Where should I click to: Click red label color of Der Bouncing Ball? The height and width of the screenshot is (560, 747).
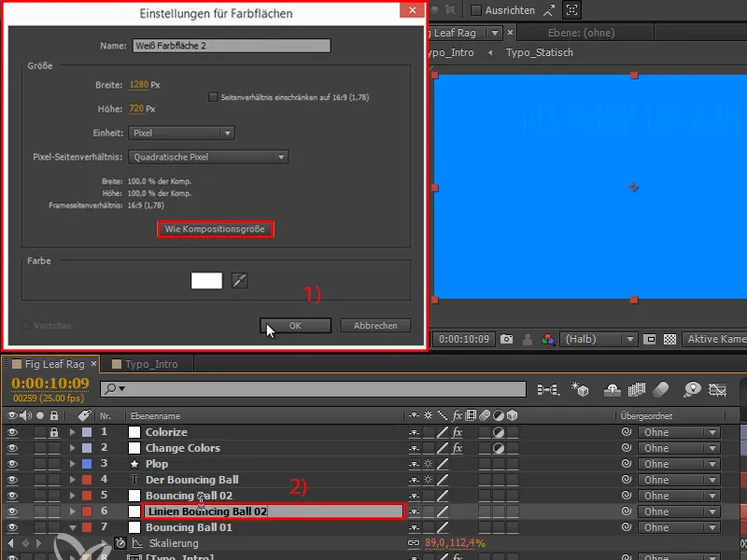pyautogui.click(x=87, y=480)
